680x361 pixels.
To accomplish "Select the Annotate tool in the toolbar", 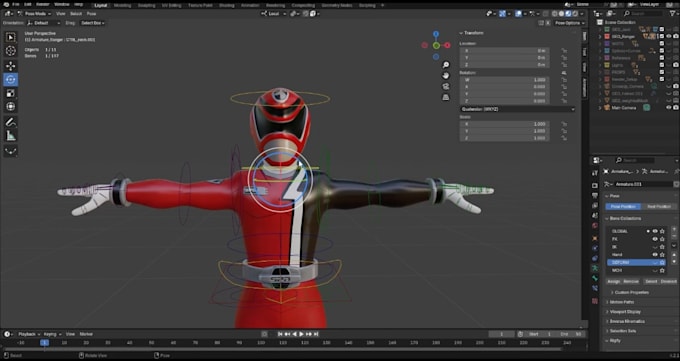I will coord(10,122).
